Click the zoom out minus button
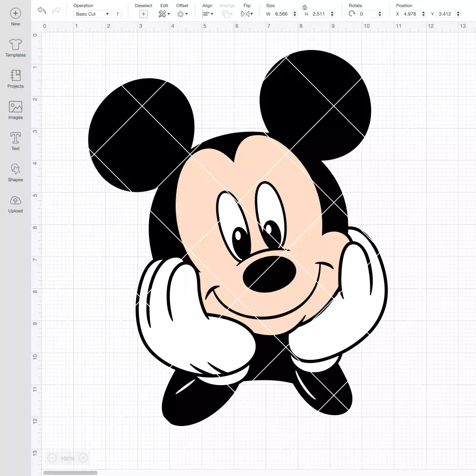 [52, 458]
